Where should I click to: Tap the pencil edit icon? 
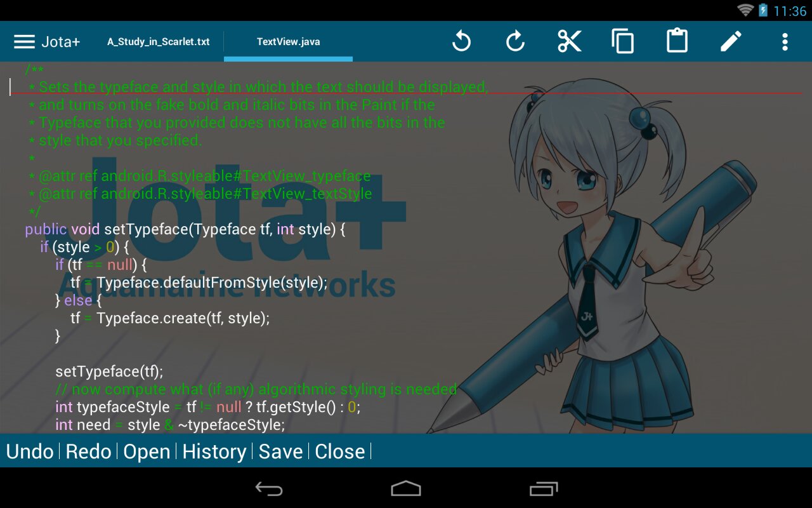(x=731, y=42)
